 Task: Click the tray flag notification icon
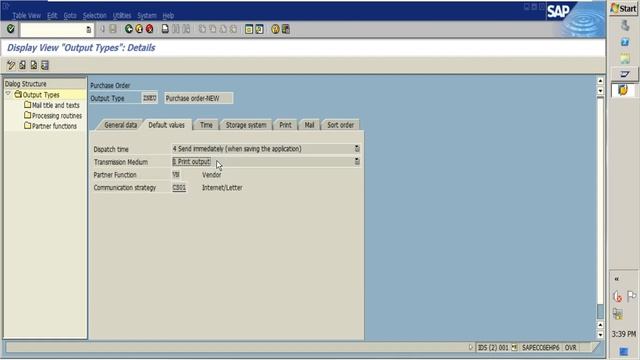click(x=631, y=295)
